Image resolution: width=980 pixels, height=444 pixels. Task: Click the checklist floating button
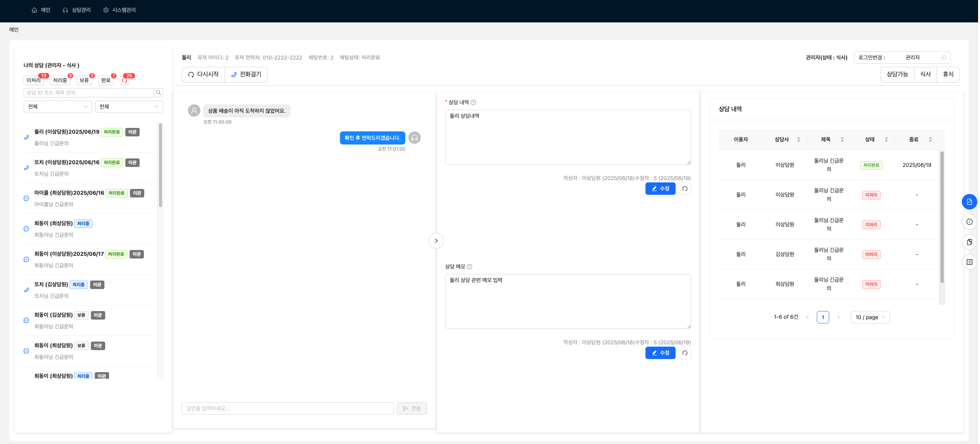pos(969,262)
